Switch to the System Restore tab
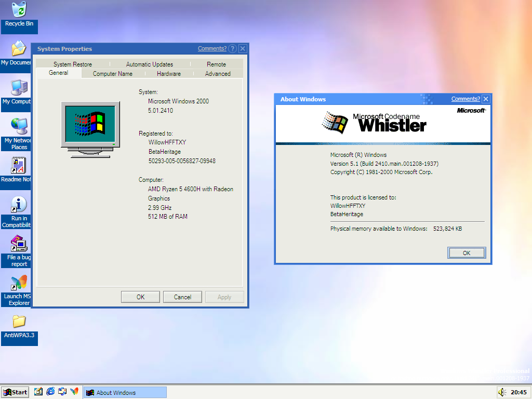Screen dimensions: 532x399 pyautogui.click(x=73, y=64)
